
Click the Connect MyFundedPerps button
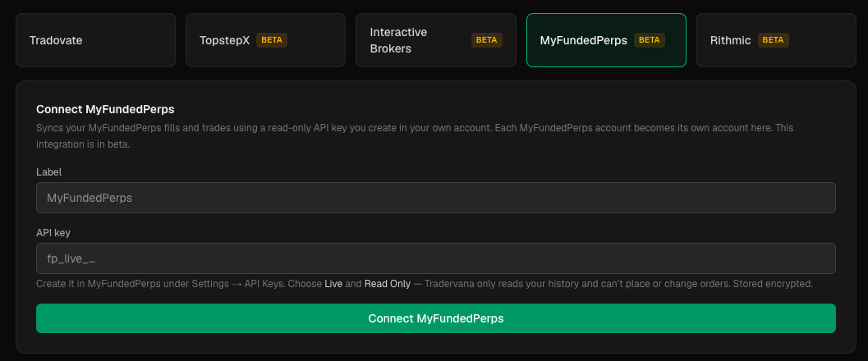point(436,318)
